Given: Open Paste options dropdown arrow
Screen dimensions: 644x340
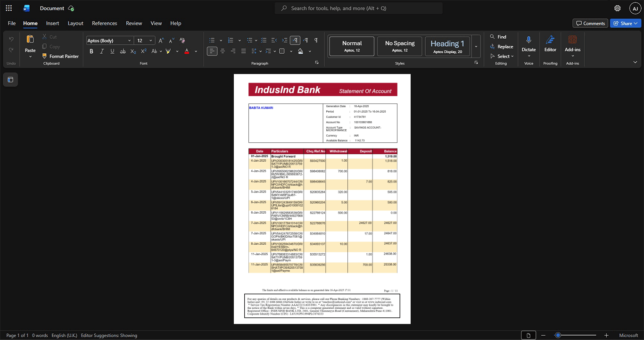Looking at the screenshot, I should (x=30, y=57).
